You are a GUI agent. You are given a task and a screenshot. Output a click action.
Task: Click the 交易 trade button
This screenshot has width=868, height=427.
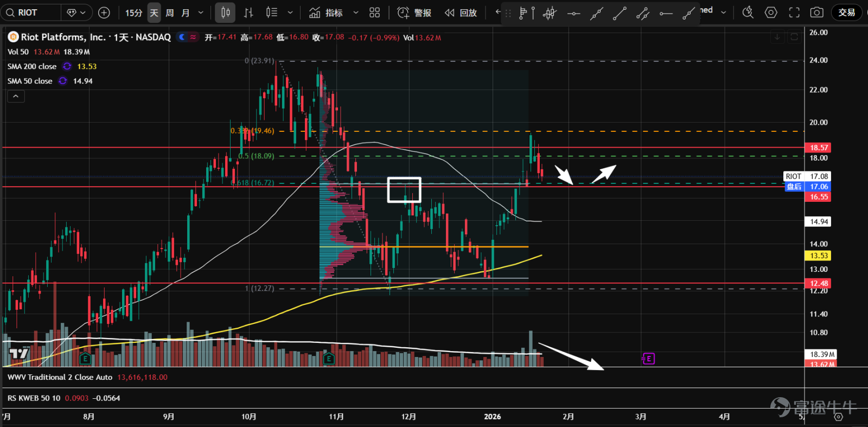tap(846, 12)
